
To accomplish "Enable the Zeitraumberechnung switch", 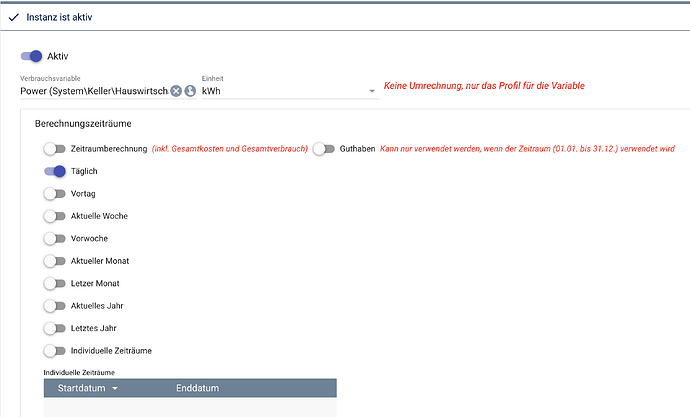I will [55, 149].
